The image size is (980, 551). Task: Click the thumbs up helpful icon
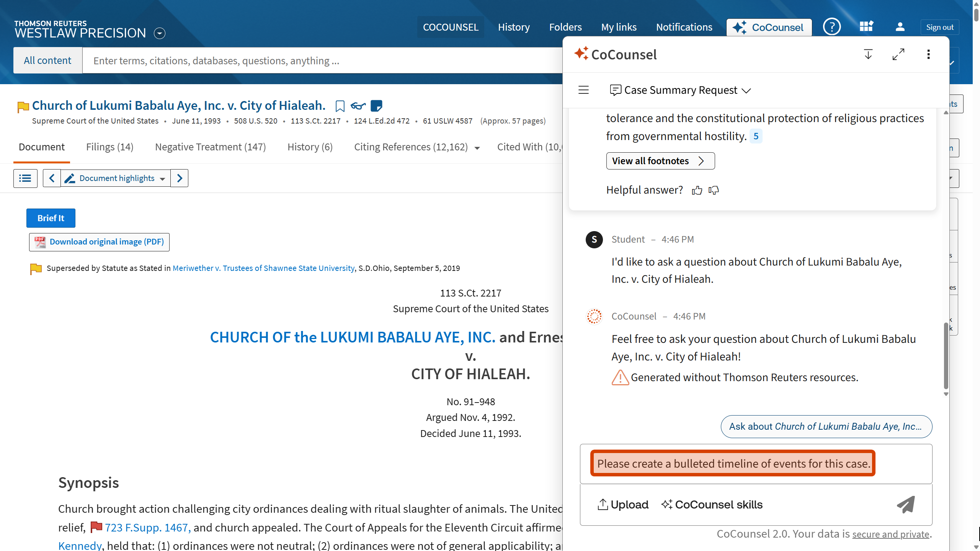[697, 190]
